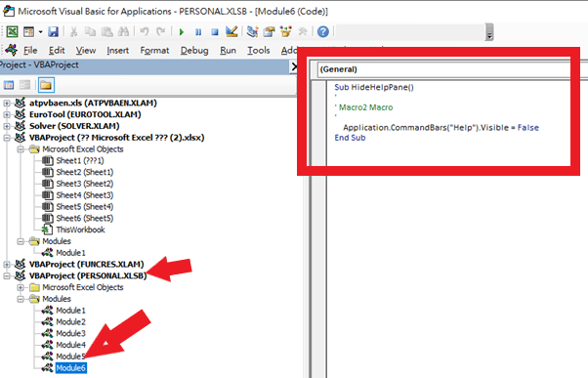This screenshot has width=588, height=378.
Task: Collapse the Modules folder under PERSONAL.XLSB
Action: click(21, 299)
